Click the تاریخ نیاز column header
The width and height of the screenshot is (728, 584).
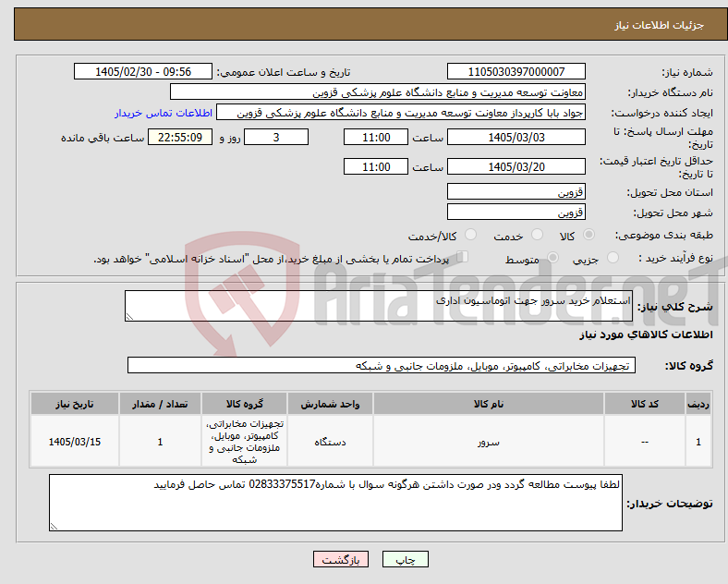[x=75, y=404]
